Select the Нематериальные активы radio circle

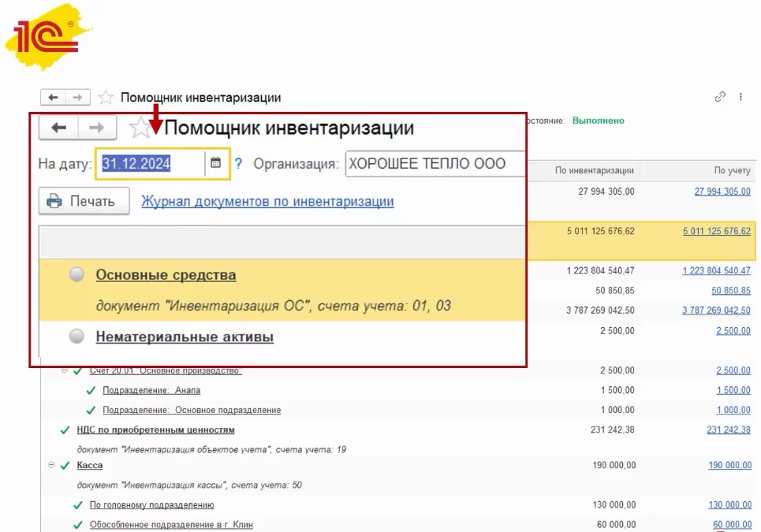pos(76,337)
